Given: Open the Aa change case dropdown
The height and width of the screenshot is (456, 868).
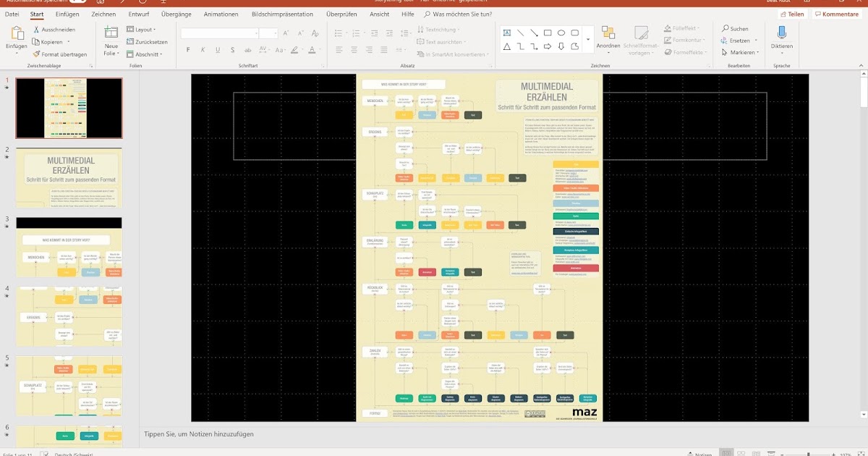Looking at the screenshot, I should point(281,50).
